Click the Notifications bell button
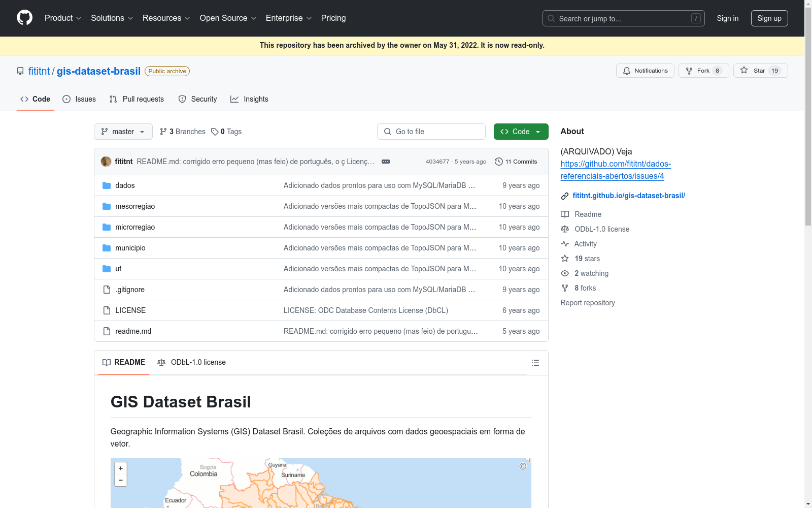The image size is (812, 508). click(x=645, y=71)
